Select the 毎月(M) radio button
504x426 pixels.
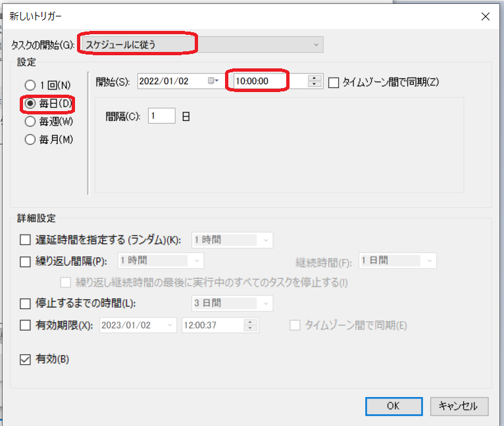click(30, 139)
